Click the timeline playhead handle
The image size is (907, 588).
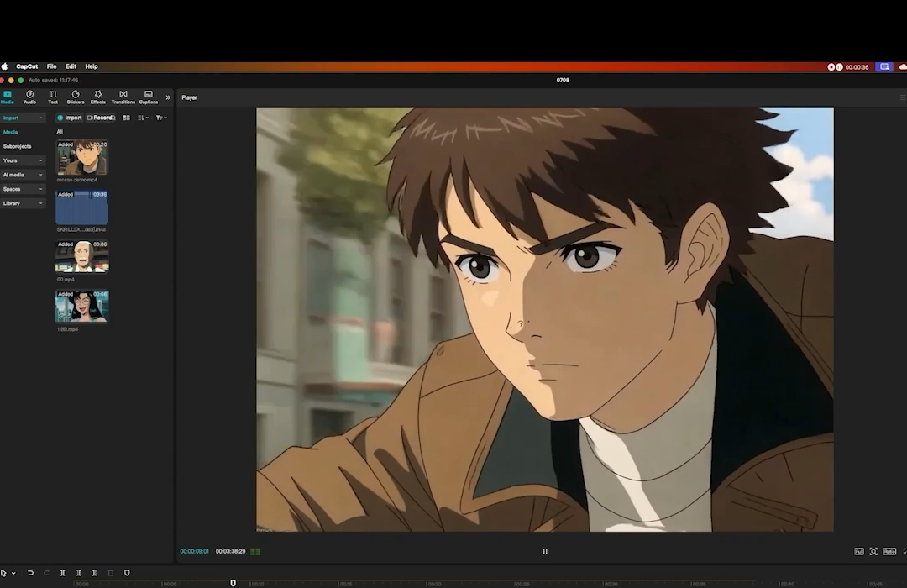[x=233, y=583]
